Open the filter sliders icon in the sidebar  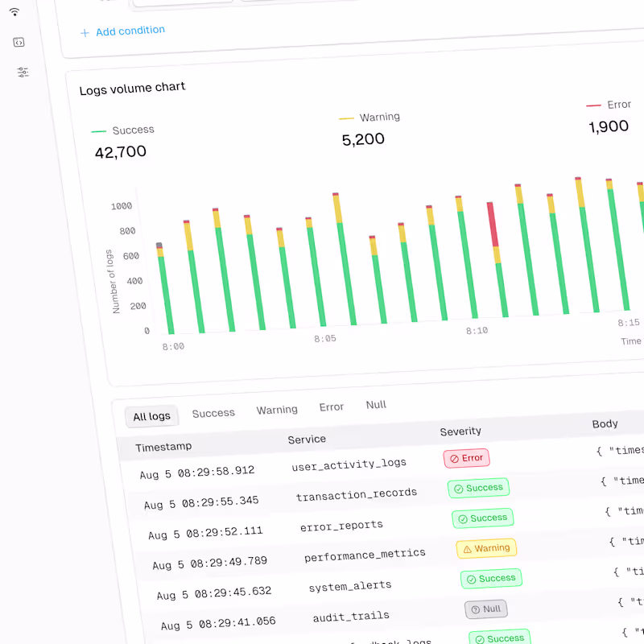tap(23, 71)
